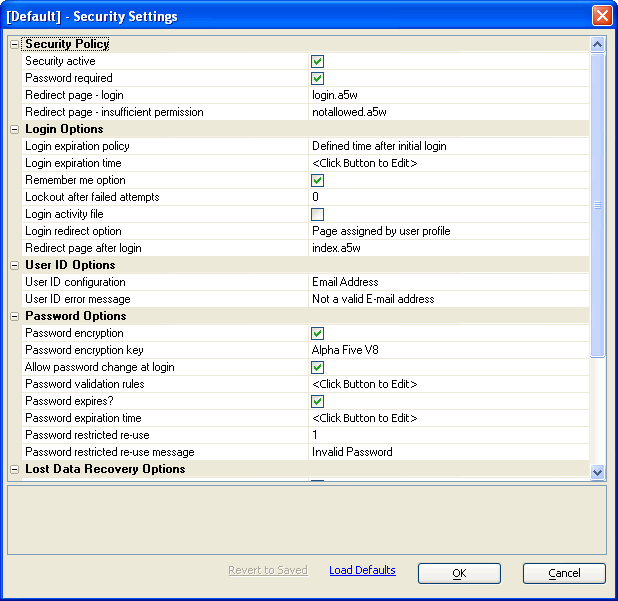Click the Revert to Saved link
The width and height of the screenshot is (618, 601).
coord(268,570)
